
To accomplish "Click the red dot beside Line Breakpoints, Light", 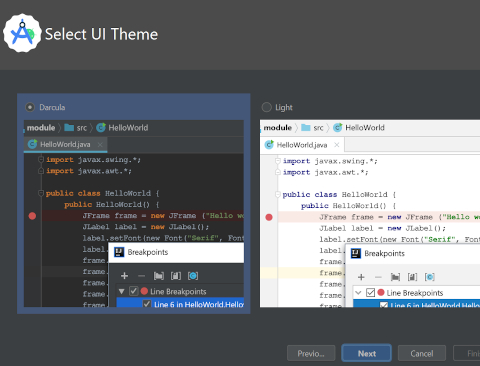I will (381, 292).
